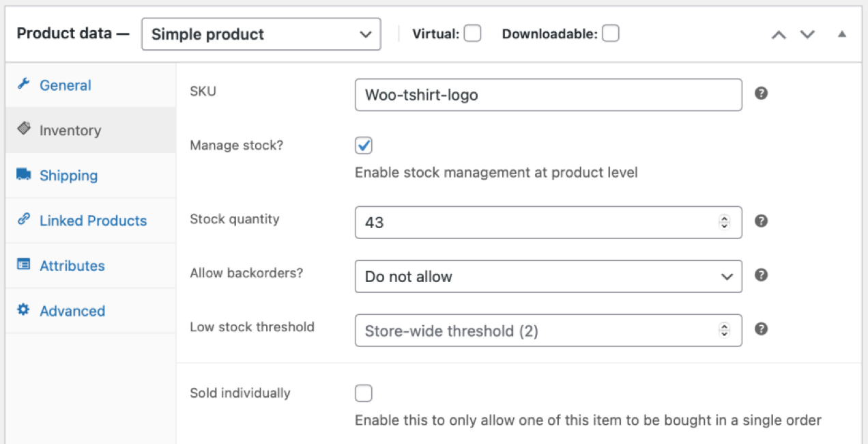868x444 pixels.
Task: Open the Simple product type dropdown
Action: coord(261,34)
